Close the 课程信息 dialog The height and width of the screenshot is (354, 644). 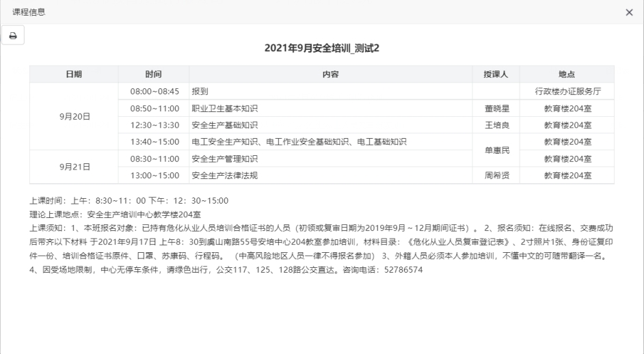pyautogui.click(x=629, y=13)
